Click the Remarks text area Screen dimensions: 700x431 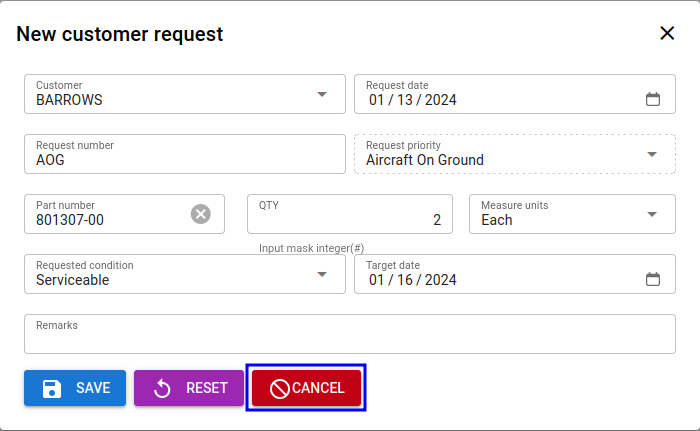point(350,339)
